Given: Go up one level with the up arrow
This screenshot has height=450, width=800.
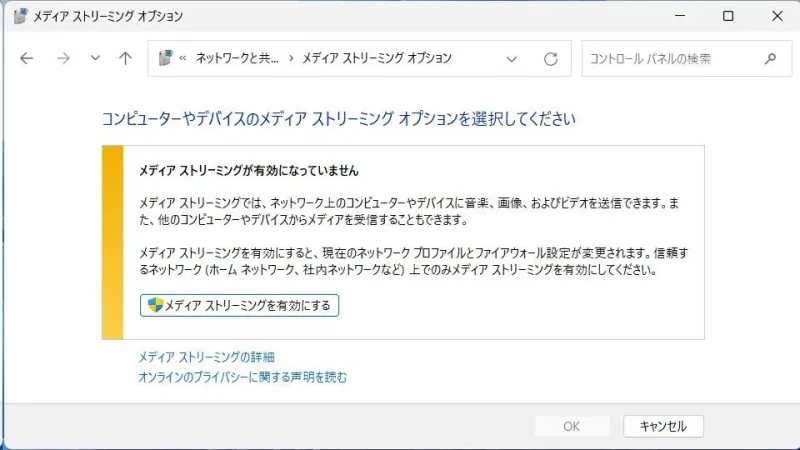Looking at the screenshot, I should coord(125,58).
